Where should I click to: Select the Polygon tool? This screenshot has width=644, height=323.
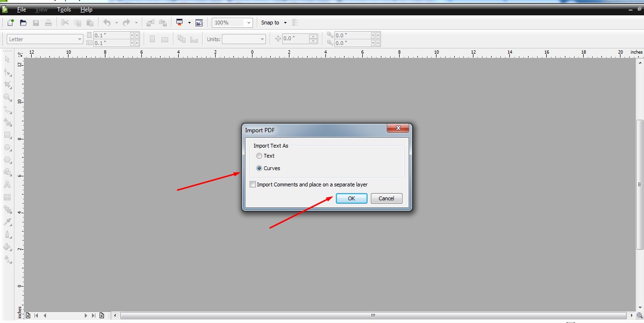[7, 160]
